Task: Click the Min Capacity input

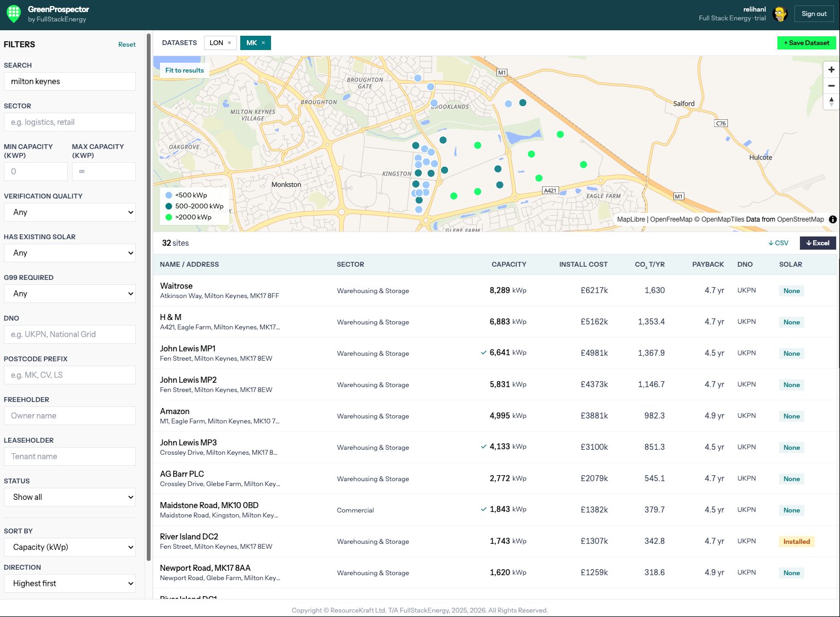Action: pyautogui.click(x=36, y=172)
